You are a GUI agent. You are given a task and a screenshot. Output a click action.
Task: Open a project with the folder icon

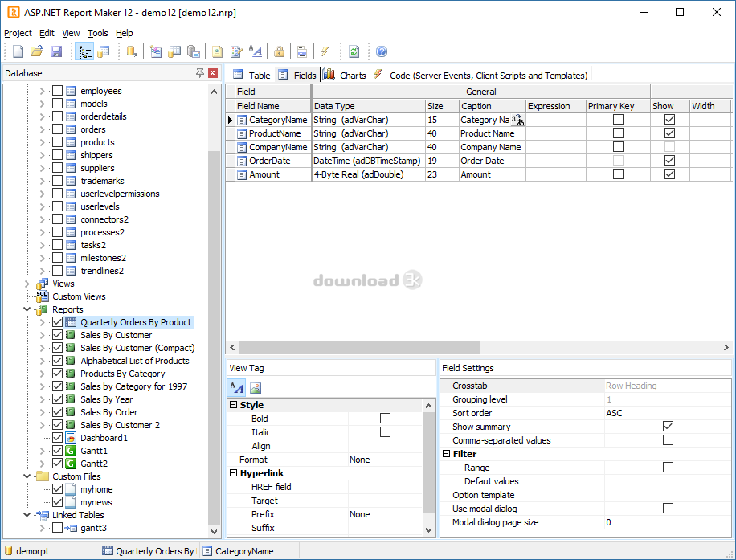click(37, 51)
